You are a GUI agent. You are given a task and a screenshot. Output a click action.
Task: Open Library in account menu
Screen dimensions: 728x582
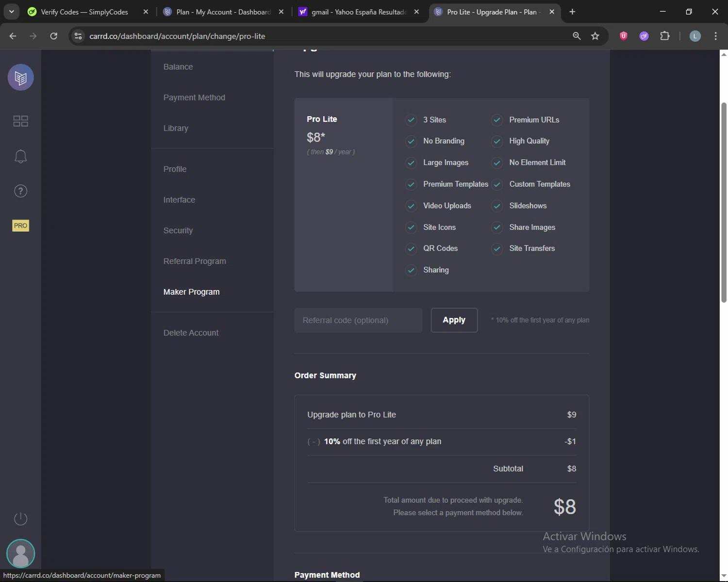[x=176, y=128]
